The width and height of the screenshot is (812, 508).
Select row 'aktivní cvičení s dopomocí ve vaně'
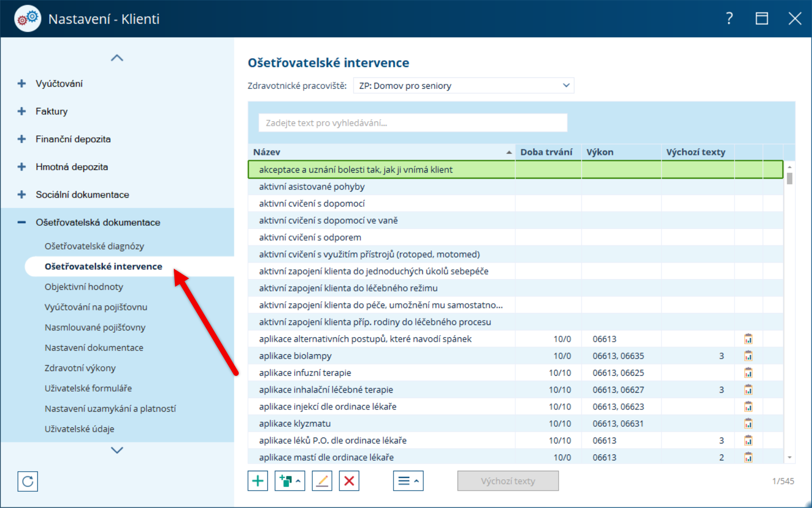point(515,220)
